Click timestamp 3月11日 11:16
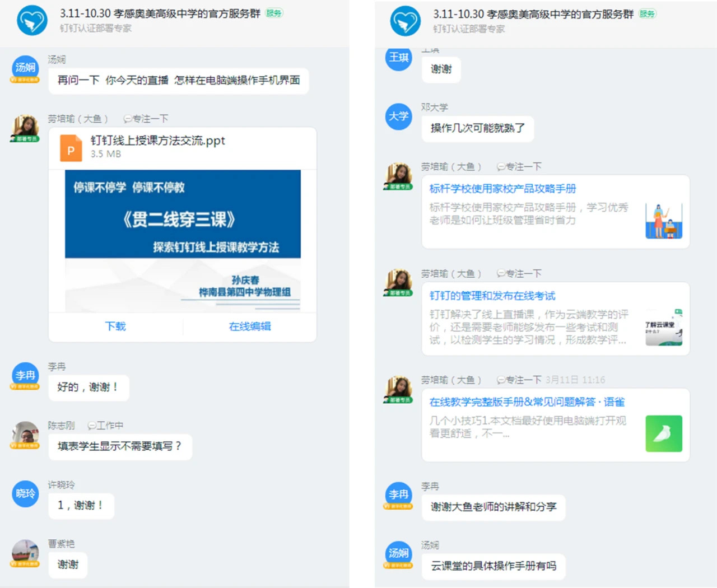The width and height of the screenshot is (717, 588). (x=575, y=380)
